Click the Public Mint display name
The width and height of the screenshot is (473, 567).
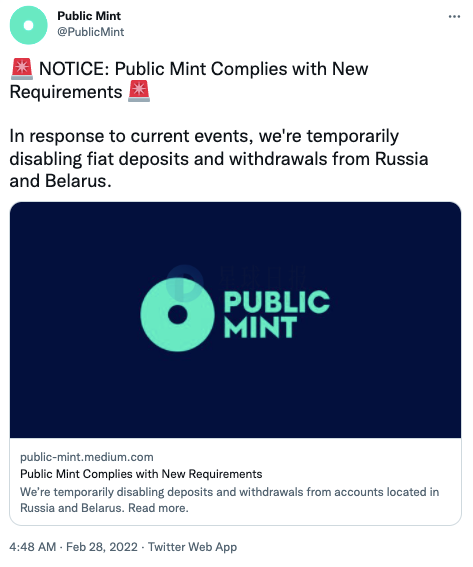tap(89, 16)
